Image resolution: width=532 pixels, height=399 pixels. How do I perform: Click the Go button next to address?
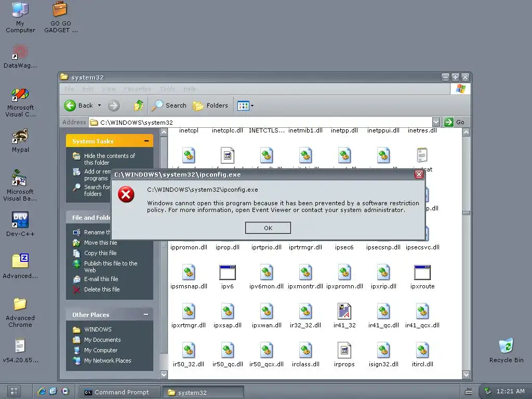tap(454, 122)
